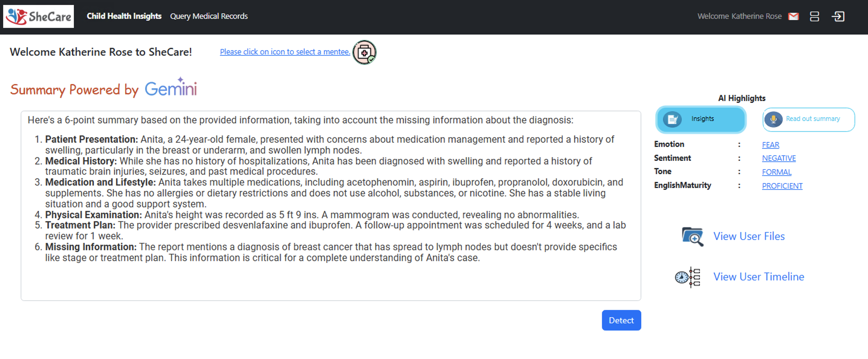Open the mail envelope icon
This screenshot has width=868, height=359.
793,16
